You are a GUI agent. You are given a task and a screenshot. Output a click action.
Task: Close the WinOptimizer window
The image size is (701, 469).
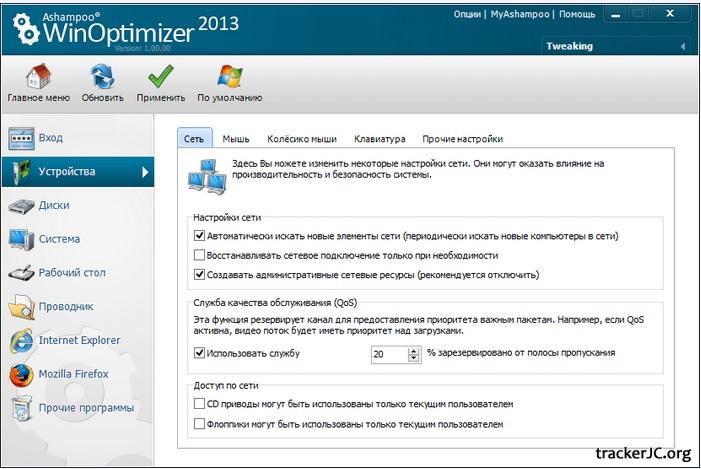point(670,14)
